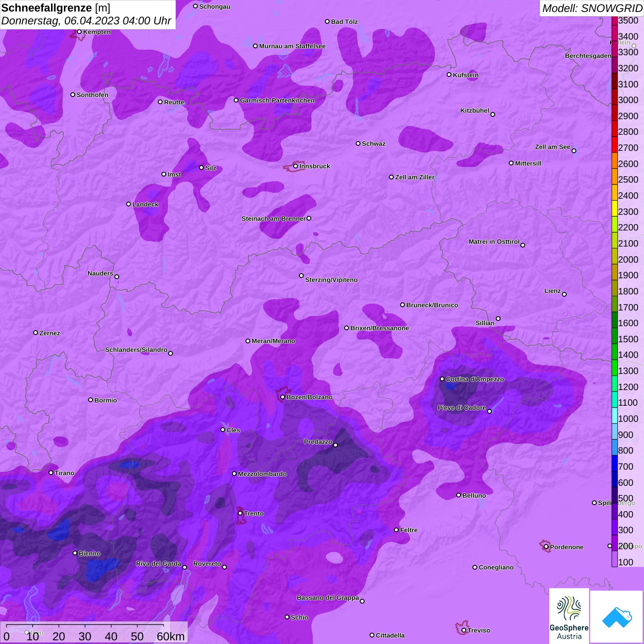Screen dimensions: 644x644
Task: Click the Pordenone city marker
Action: [x=546, y=546]
